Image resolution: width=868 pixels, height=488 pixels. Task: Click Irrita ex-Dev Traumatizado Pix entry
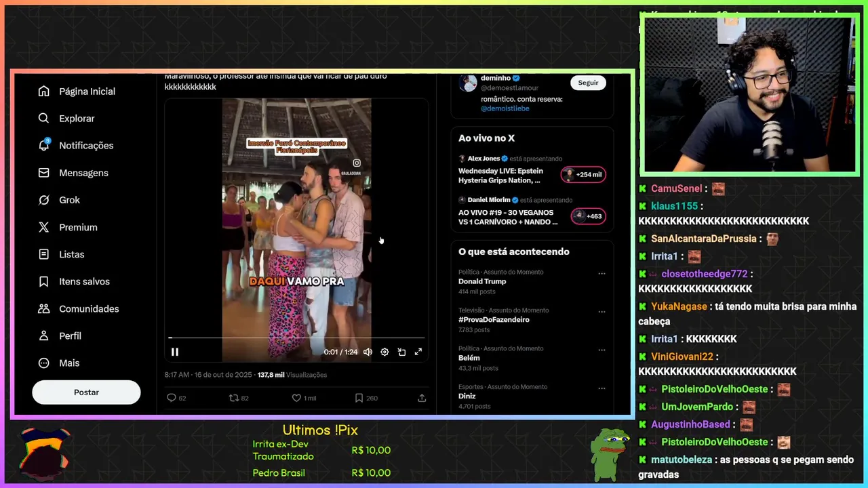[x=321, y=450]
